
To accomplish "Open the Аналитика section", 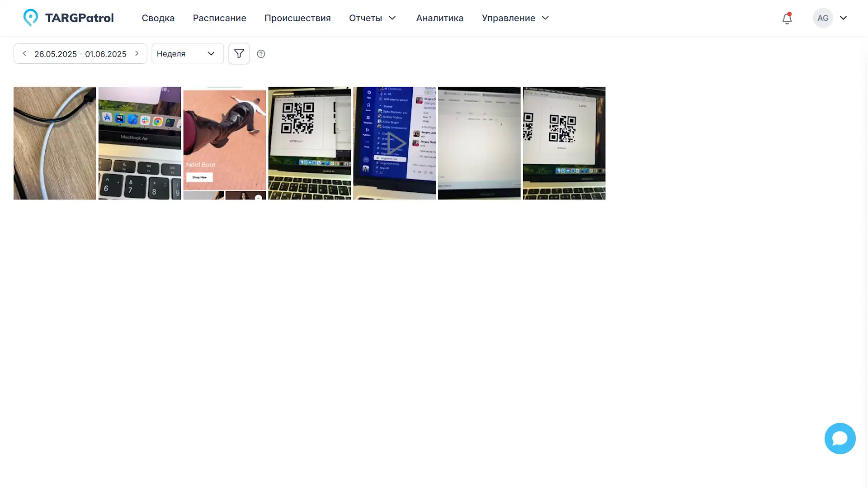I will point(439,18).
